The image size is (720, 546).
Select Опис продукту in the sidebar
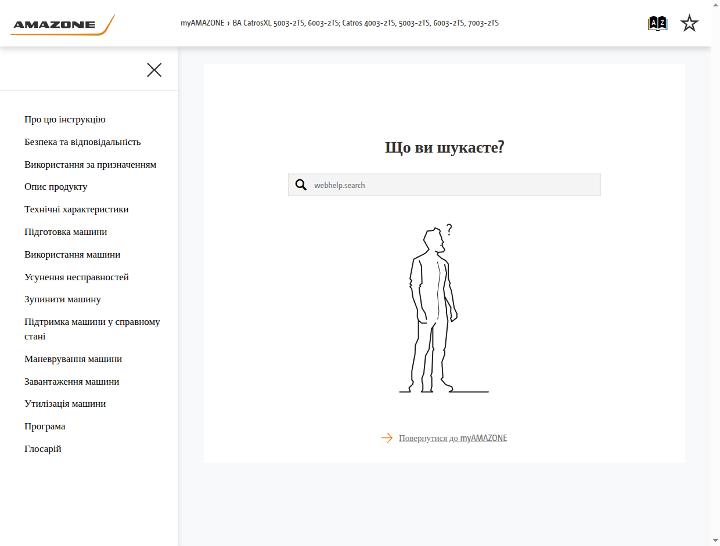(56, 187)
